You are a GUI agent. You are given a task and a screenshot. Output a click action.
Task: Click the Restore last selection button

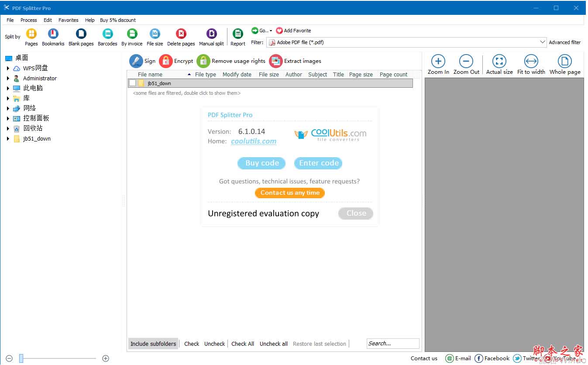(320, 344)
